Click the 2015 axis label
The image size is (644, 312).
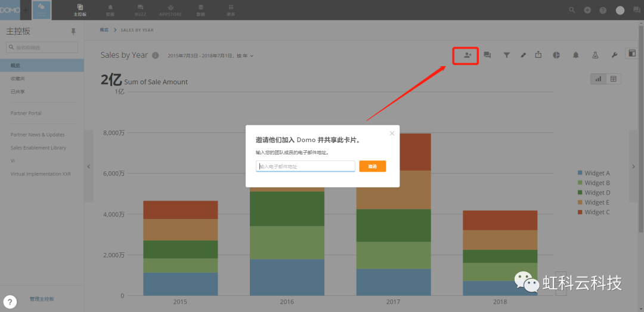[x=180, y=302]
